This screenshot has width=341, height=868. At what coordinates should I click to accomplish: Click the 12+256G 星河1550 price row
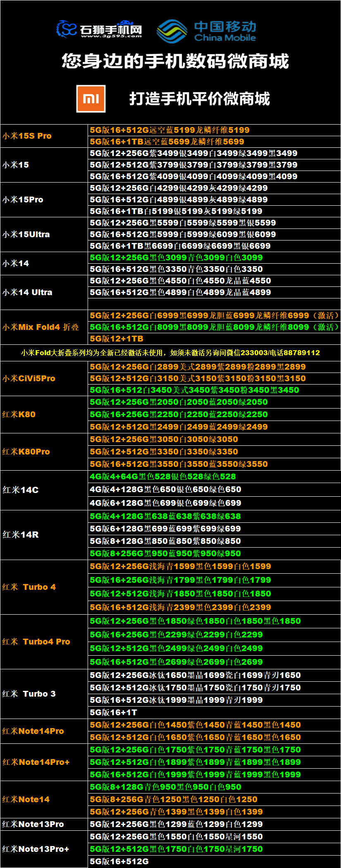pos(215,837)
